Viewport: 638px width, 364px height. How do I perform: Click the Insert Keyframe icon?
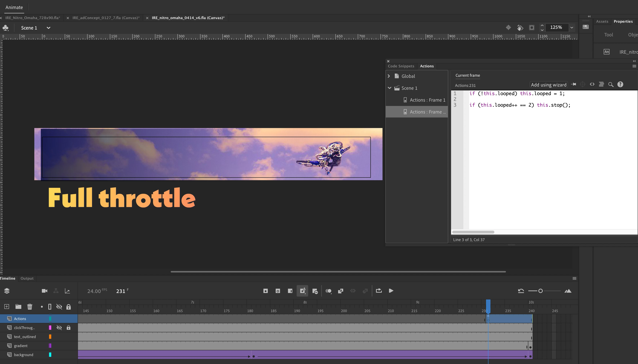click(266, 291)
